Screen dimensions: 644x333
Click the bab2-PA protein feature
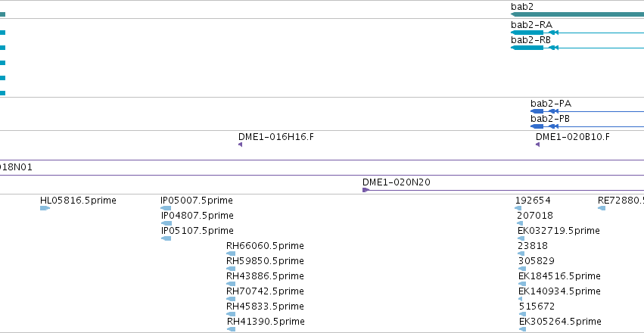tap(587, 111)
